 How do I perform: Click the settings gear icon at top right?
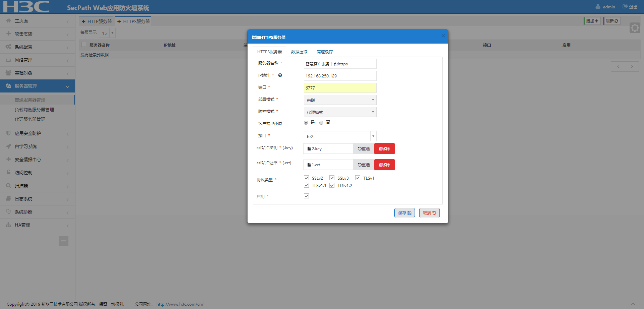pyautogui.click(x=635, y=28)
